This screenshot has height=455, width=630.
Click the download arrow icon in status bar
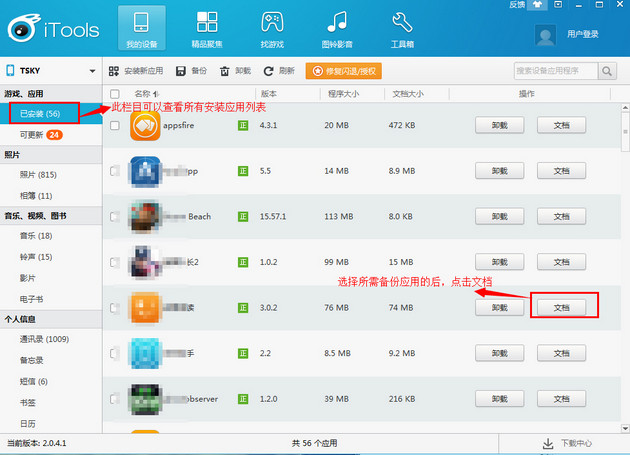point(548,444)
